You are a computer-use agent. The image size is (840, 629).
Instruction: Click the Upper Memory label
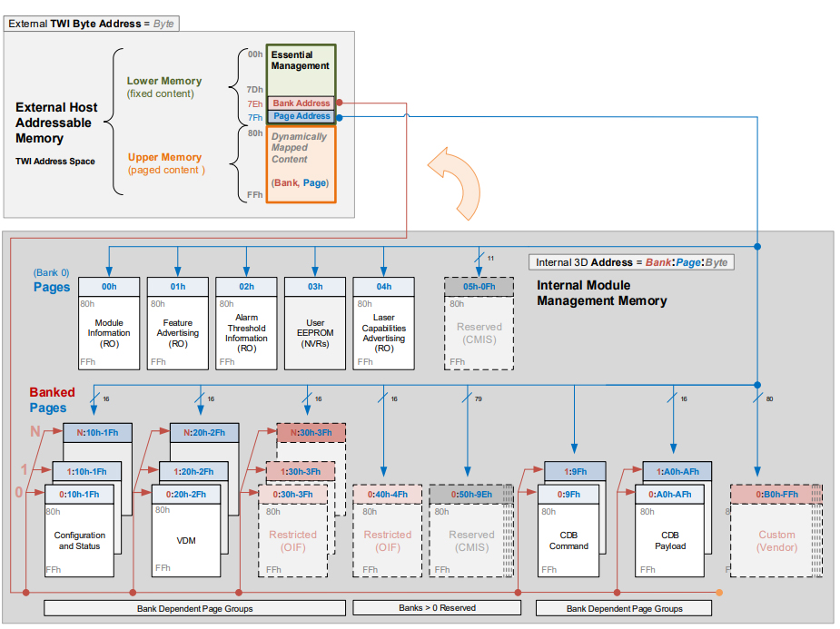pos(165,163)
